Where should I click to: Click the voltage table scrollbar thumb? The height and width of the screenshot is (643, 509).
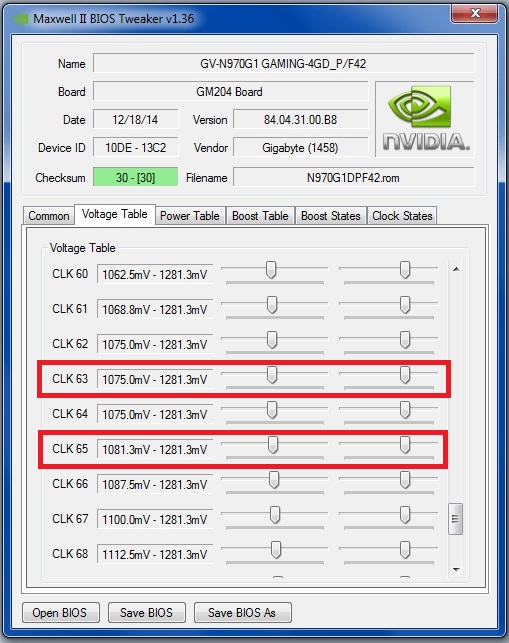456,519
